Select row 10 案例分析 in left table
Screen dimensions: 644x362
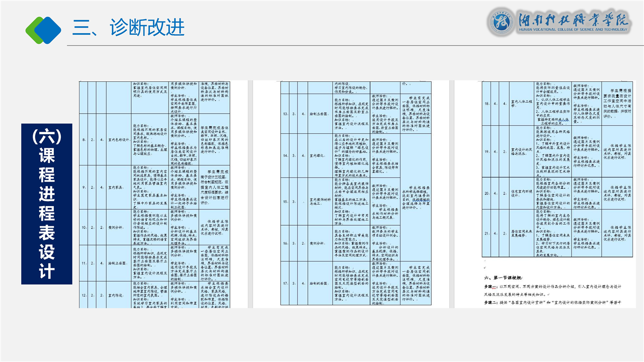[x=118, y=227]
